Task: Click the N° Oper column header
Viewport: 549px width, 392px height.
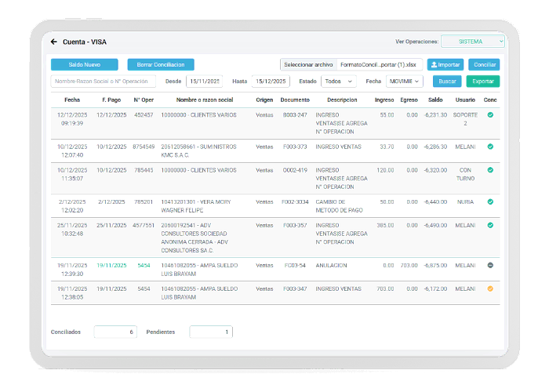Action: [x=144, y=100]
